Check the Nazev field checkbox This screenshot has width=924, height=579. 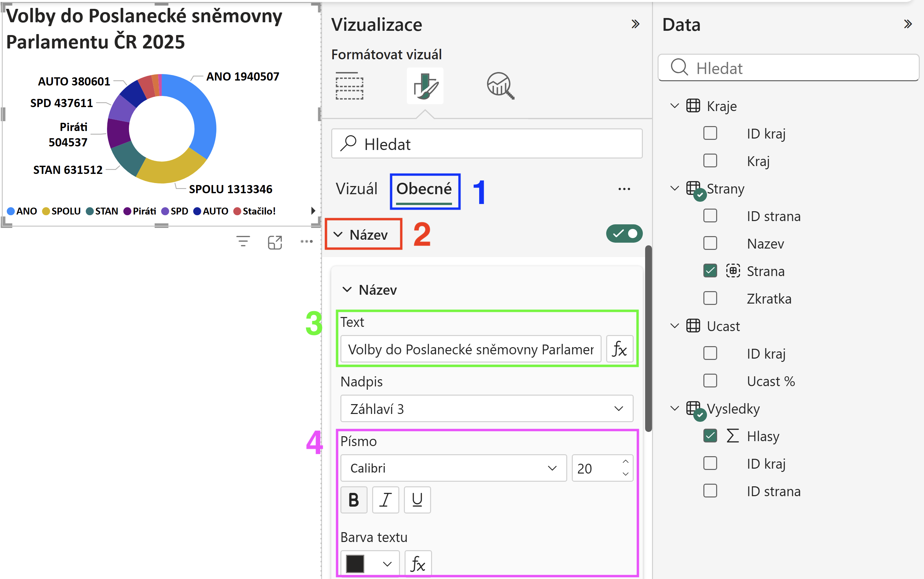point(710,243)
